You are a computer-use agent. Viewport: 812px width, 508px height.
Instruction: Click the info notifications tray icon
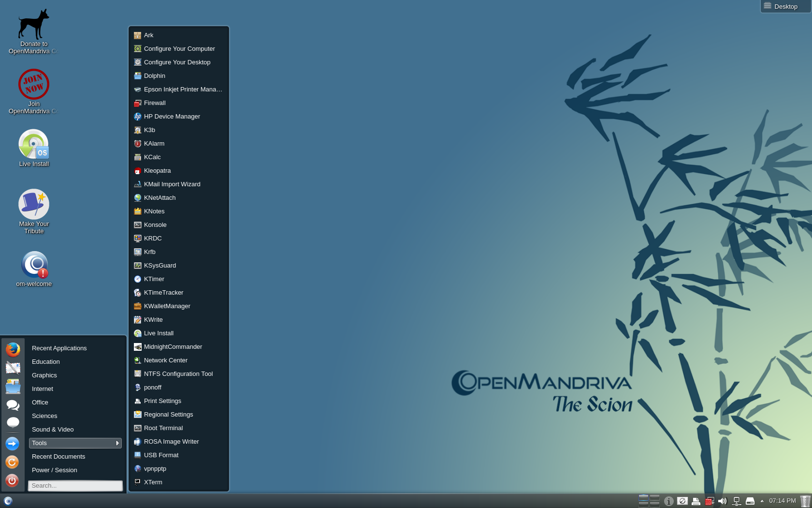669,501
